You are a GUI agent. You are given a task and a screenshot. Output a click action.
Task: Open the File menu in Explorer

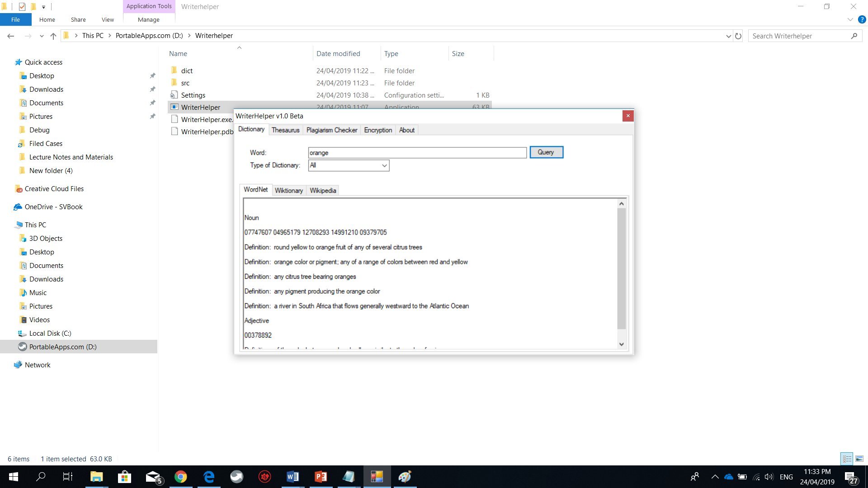[15, 19]
